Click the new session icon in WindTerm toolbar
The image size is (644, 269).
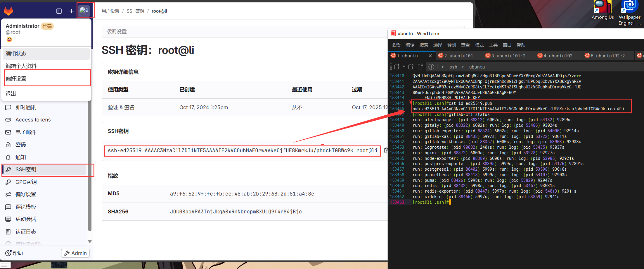pos(397,67)
